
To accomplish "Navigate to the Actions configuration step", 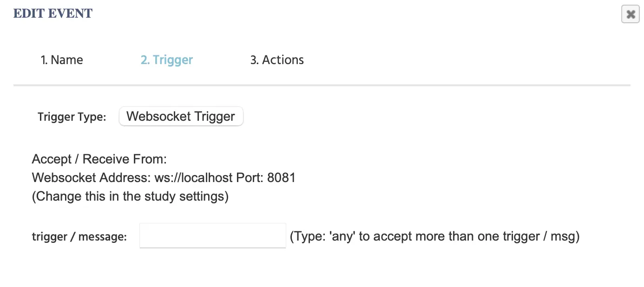I will (277, 59).
